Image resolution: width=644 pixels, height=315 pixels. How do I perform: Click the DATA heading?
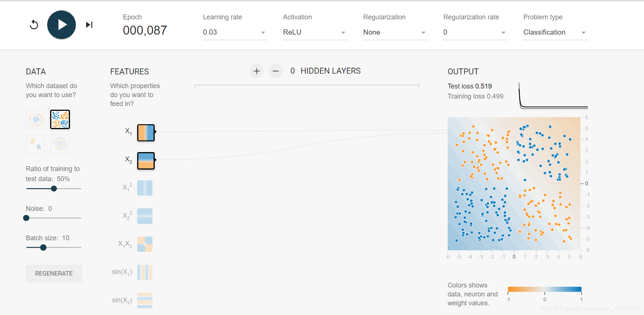click(x=36, y=72)
